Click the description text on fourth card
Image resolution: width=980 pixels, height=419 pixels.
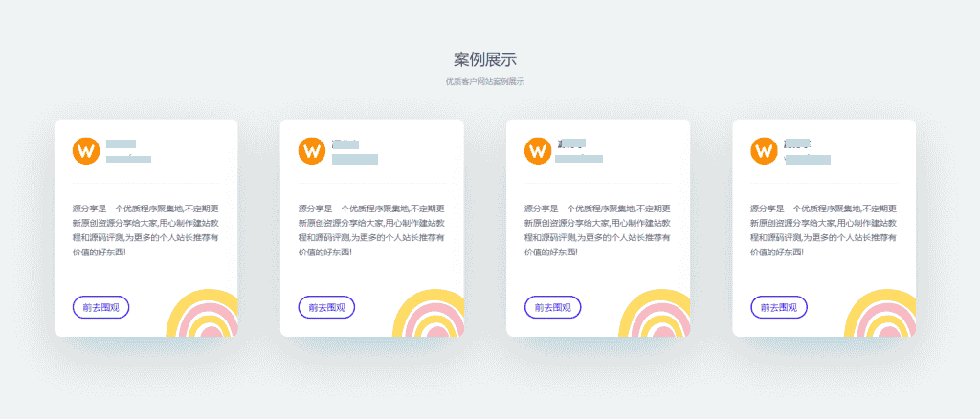click(824, 231)
